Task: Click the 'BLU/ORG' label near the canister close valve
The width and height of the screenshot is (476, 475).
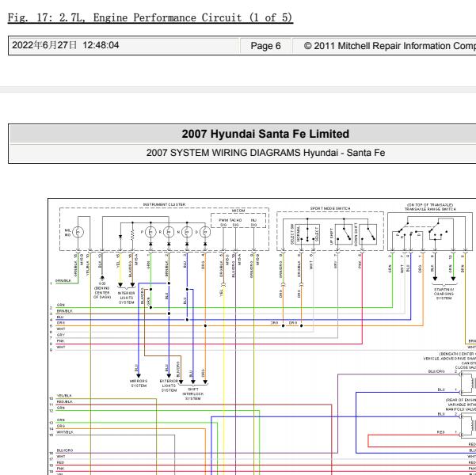Action: click(x=436, y=371)
